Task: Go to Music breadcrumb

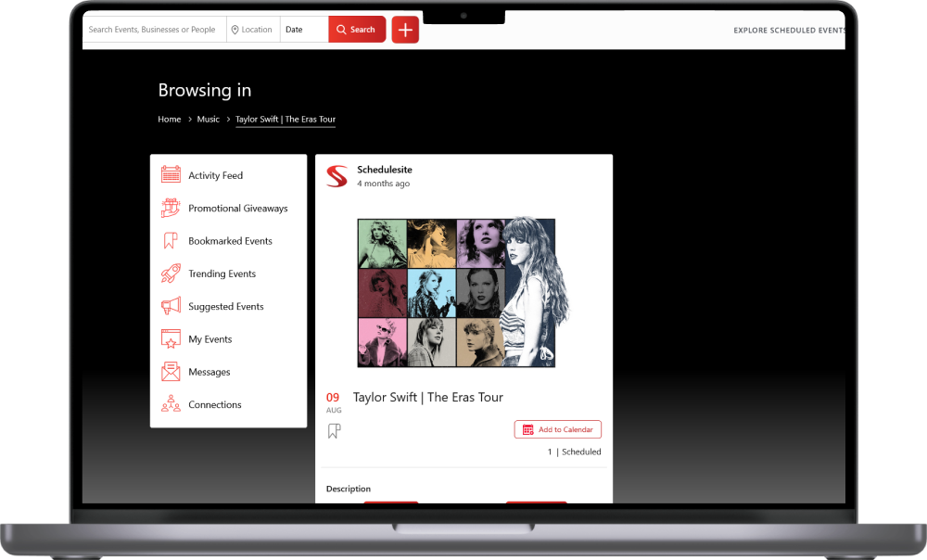Action: click(208, 119)
